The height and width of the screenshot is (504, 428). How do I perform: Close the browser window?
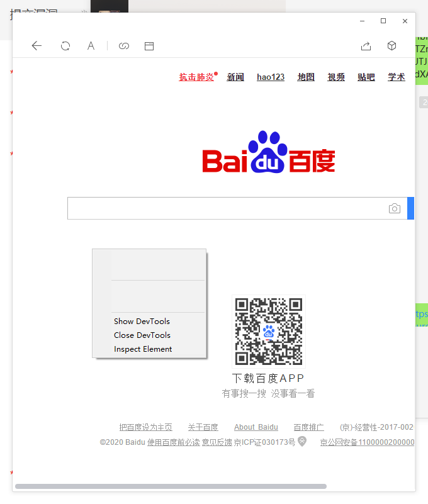click(x=405, y=21)
